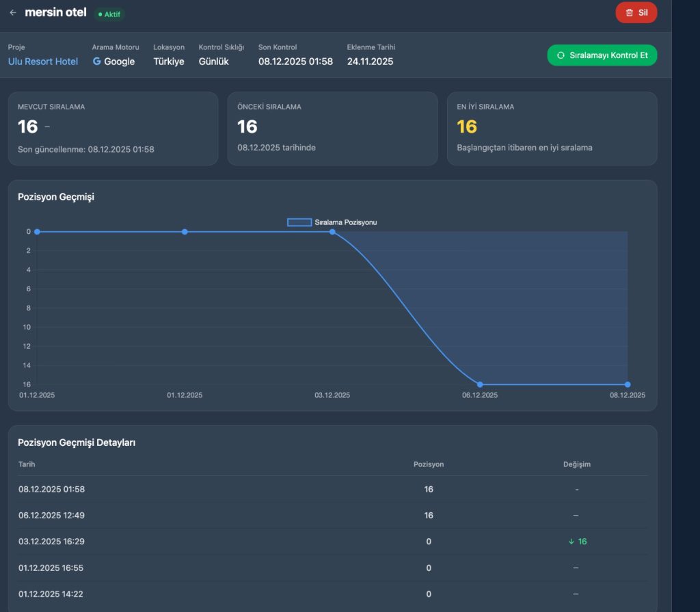The width and height of the screenshot is (700, 612).
Task: Click the yellow 16 in En İyi Sıralama
Action: pyautogui.click(x=467, y=127)
